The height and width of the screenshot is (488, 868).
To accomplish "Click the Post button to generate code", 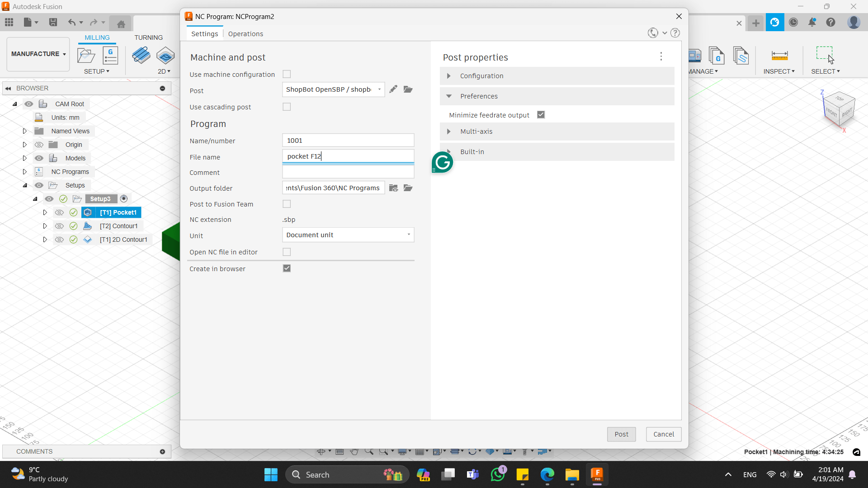I will click(x=621, y=434).
